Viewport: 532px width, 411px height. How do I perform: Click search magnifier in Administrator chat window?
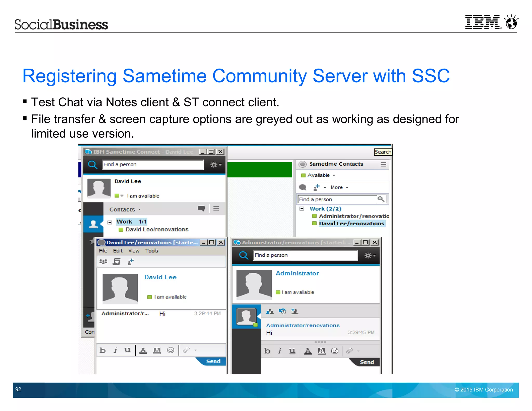point(243,255)
